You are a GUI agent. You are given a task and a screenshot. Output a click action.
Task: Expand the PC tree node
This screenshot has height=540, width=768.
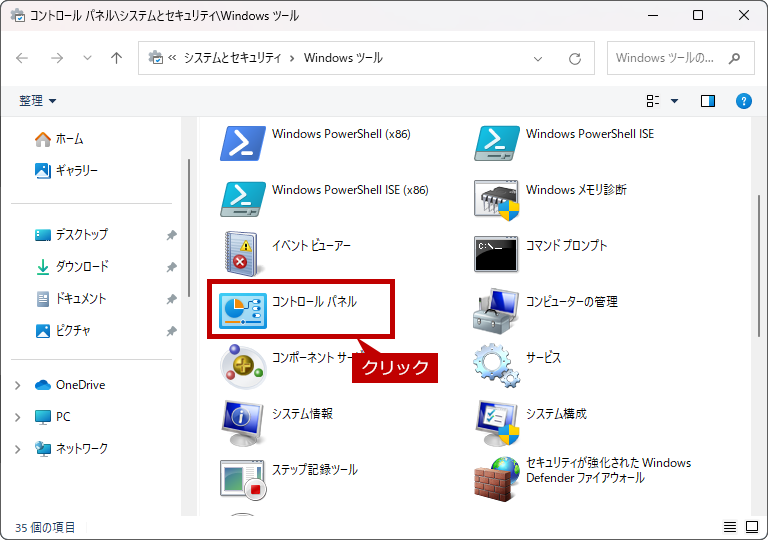pyautogui.click(x=18, y=417)
